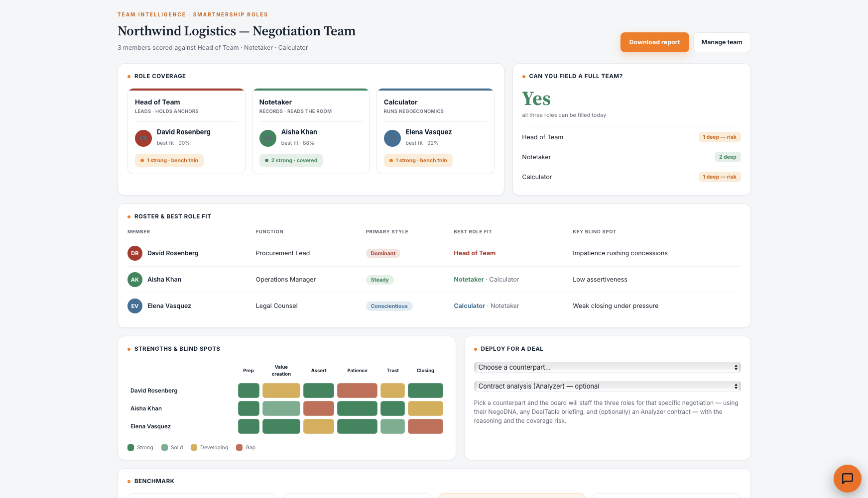Viewport: 868px width, 498px height.
Task: Click the Member column header
Action: pos(138,232)
